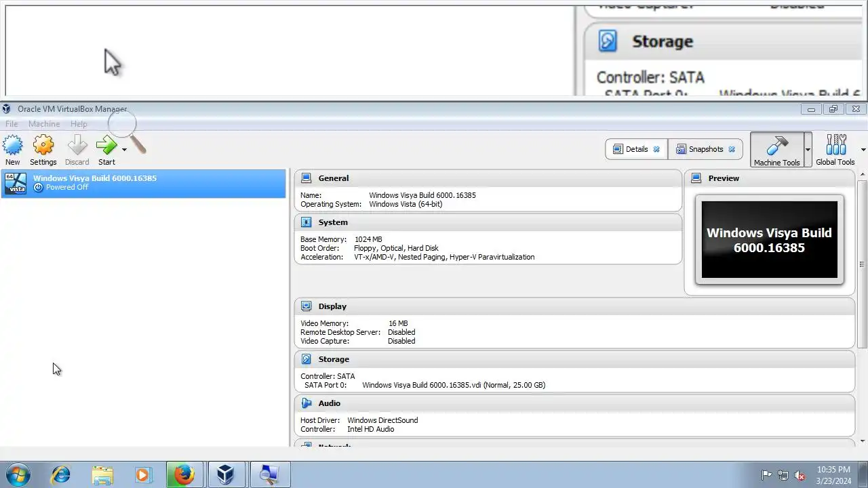Image resolution: width=868 pixels, height=488 pixels.
Task: Click the General section icon
Action: pyautogui.click(x=306, y=178)
